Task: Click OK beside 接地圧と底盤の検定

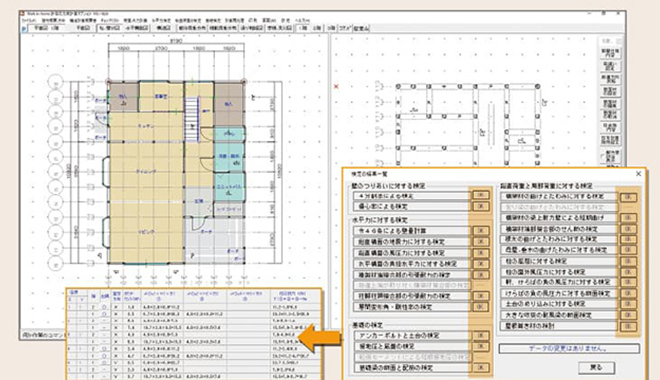Action: click(x=480, y=346)
